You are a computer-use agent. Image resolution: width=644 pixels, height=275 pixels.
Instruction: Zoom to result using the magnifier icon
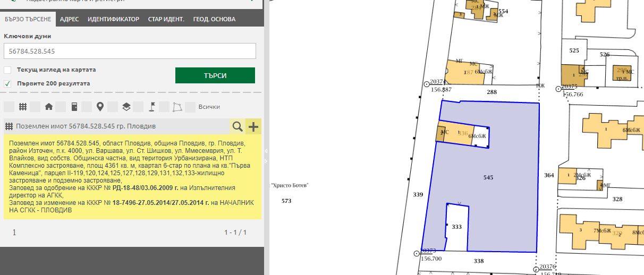(238, 126)
